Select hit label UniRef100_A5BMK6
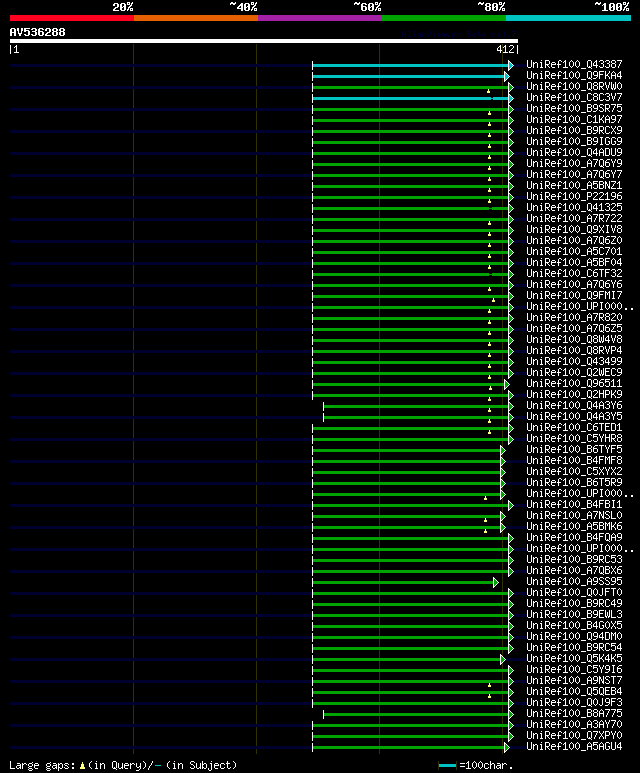This screenshot has width=640, height=773. pos(574,527)
